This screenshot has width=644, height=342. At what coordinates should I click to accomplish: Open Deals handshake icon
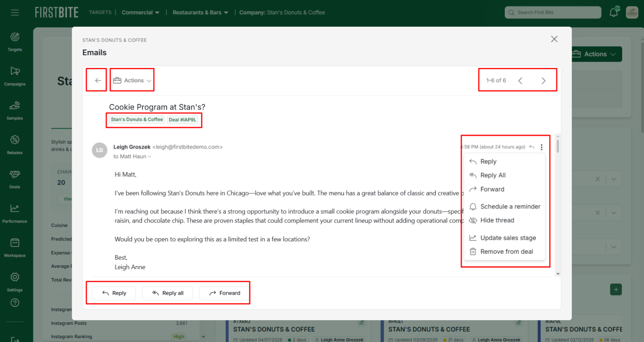tap(15, 175)
